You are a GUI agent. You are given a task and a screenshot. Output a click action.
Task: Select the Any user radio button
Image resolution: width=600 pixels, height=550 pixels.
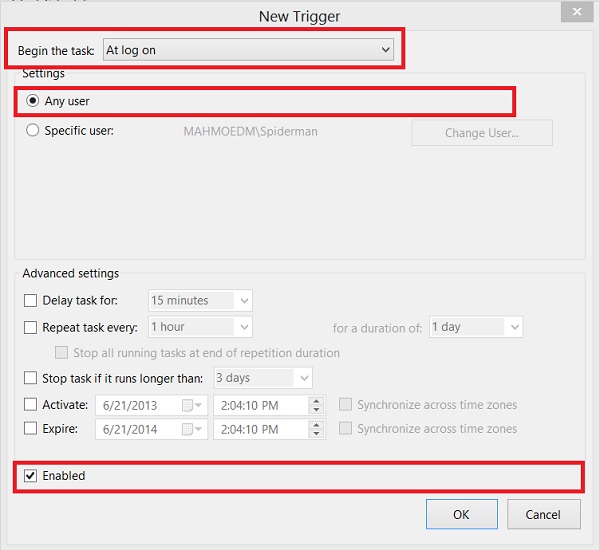[33, 101]
